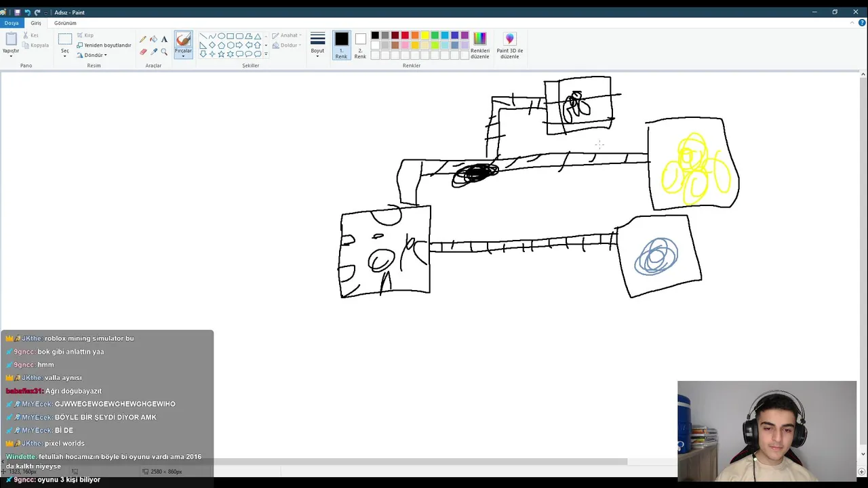
Task: Click Yeniden boyutlandır resize button
Action: click(104, 45)
